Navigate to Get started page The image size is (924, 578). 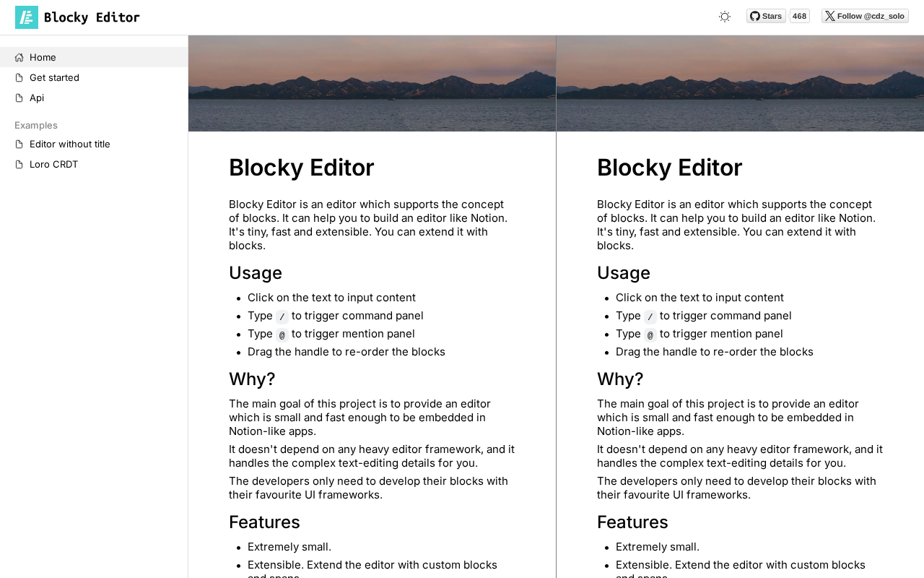94,77
